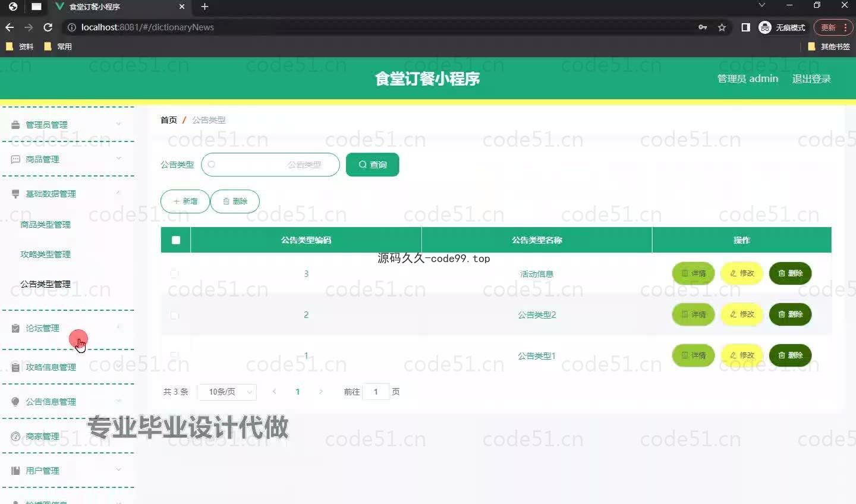Screen dimensions: 856x504
Task: Click the 前往 page number input
Action: (376, 392)
